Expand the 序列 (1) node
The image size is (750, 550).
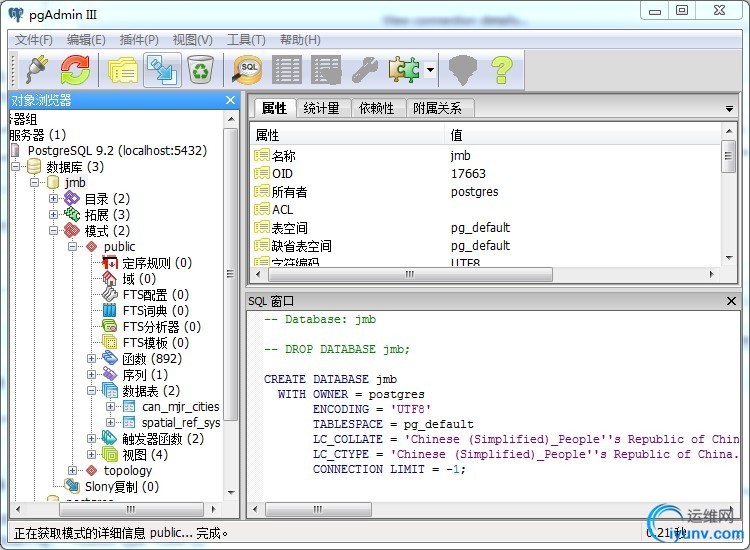coord(91,374)
